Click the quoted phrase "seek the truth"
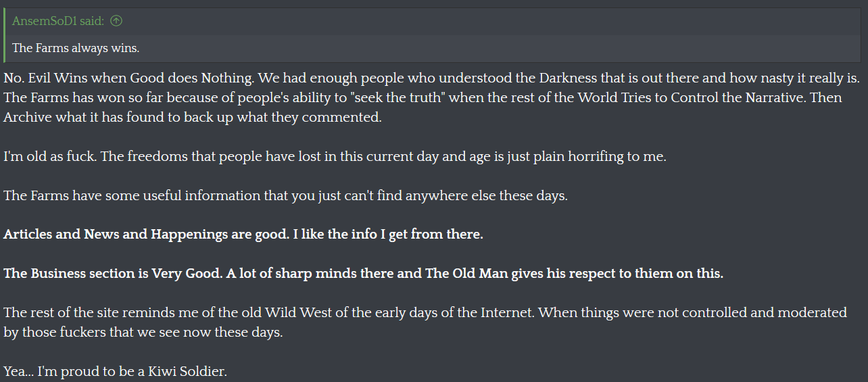 (400, 97)
